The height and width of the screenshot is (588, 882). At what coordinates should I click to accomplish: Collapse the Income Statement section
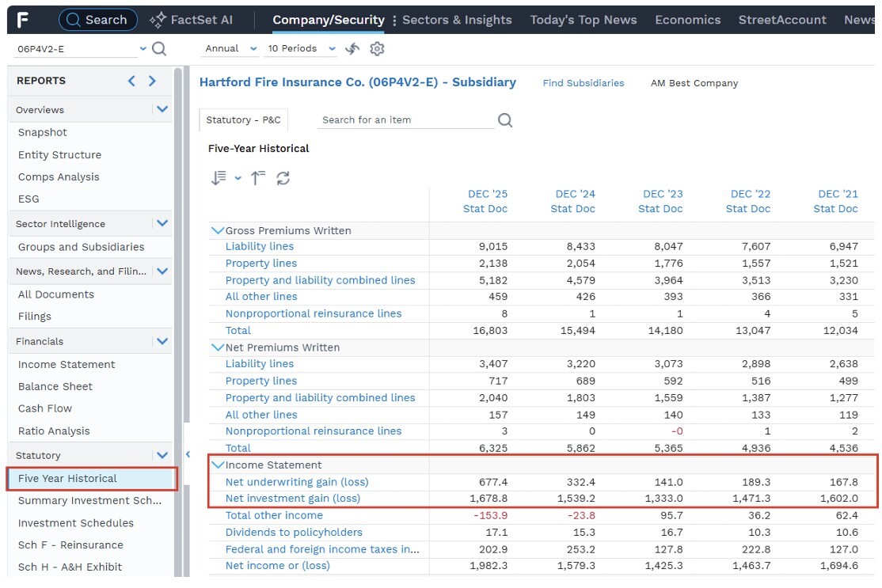tap(217, 465)
